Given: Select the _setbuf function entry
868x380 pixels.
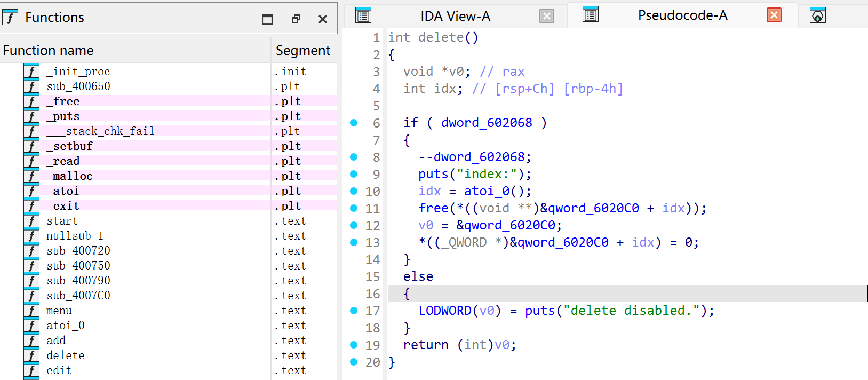Looking at the screenshot, I should [x=168, y=146].
